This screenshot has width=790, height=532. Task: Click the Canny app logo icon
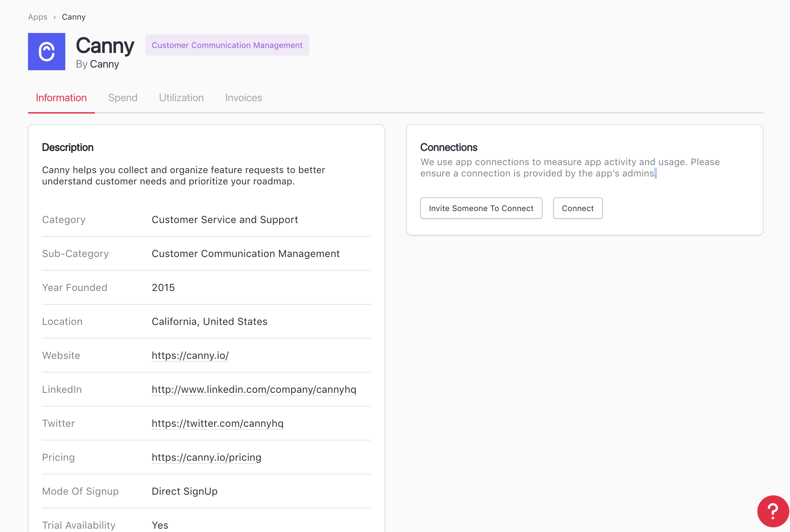click(47, 52)
